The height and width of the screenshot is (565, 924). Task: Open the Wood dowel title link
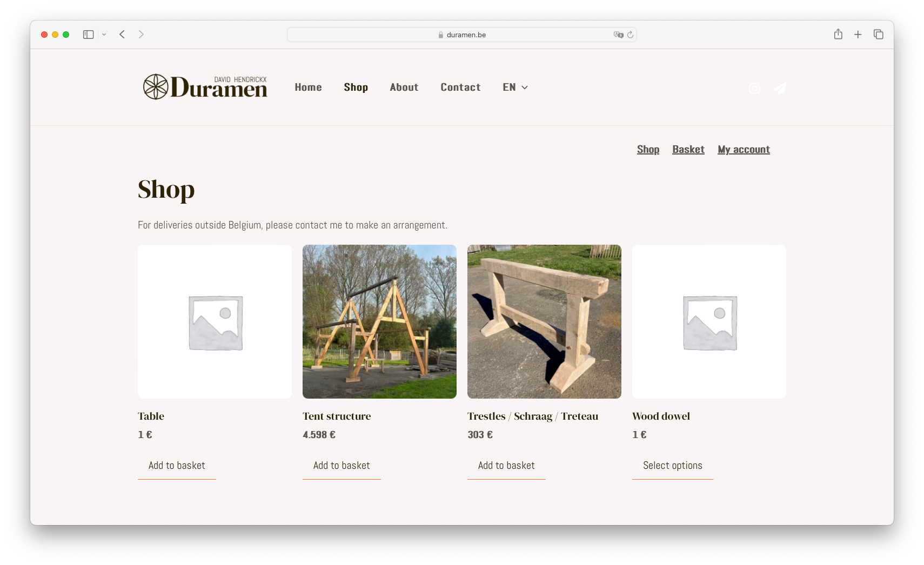[x=661, y=416]
